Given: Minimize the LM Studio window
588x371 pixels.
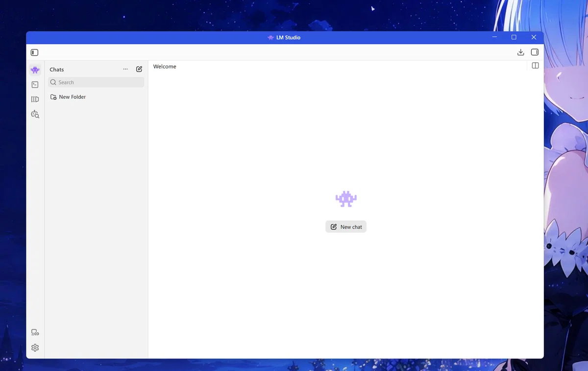Looking at the screenshot, I should pos(494,37).
